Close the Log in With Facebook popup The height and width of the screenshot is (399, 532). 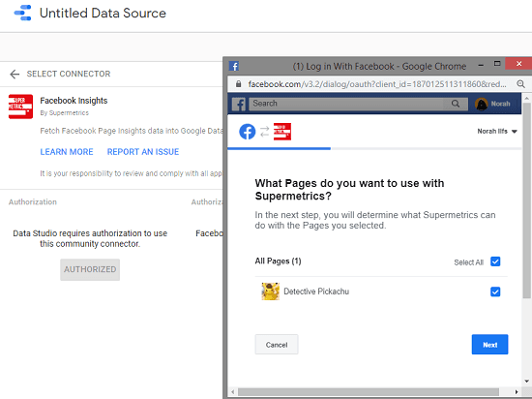518,64
